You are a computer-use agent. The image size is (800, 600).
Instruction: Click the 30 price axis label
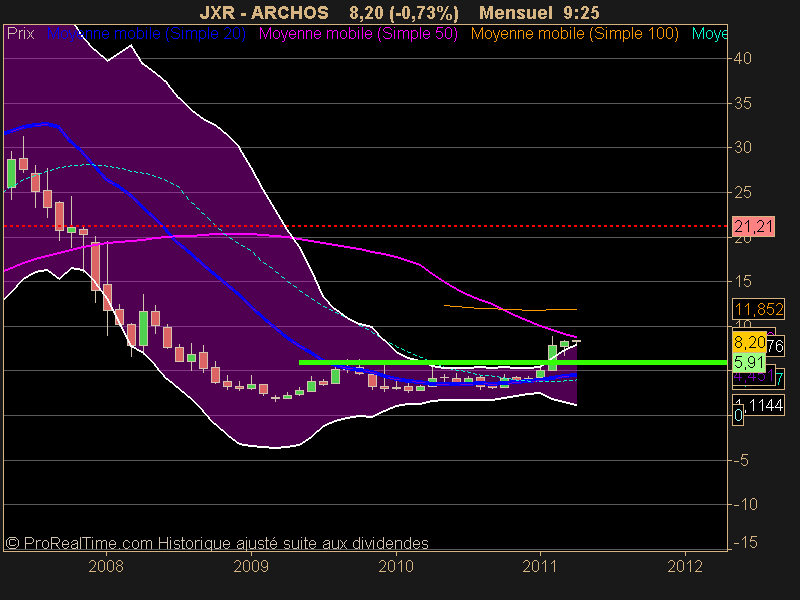(x=742, y=147)
